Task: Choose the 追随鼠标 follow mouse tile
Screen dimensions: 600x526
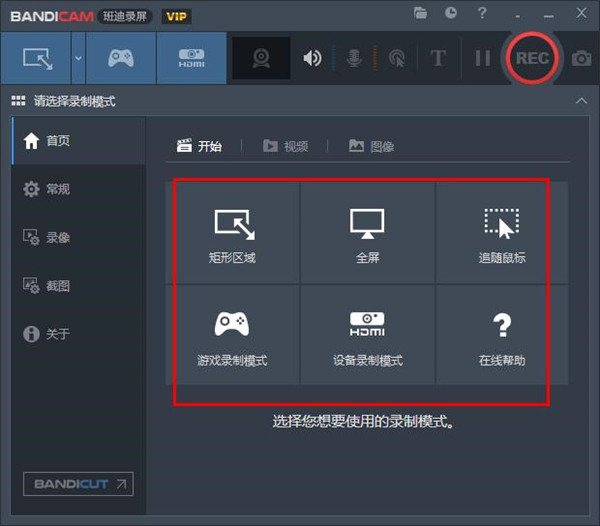Action: pos(502,233)
